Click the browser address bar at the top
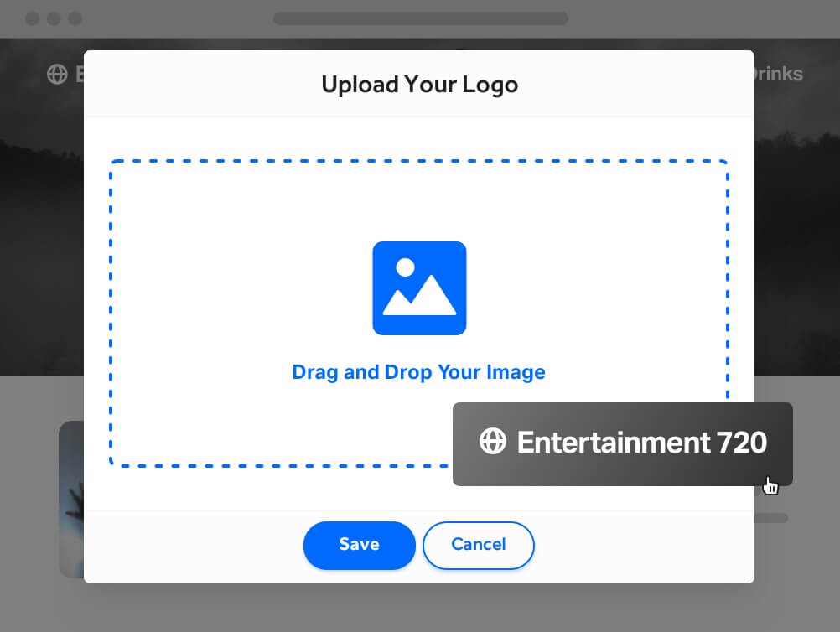Image resolution: width=840 pixels, height=632 pixels. coord(419,18)
